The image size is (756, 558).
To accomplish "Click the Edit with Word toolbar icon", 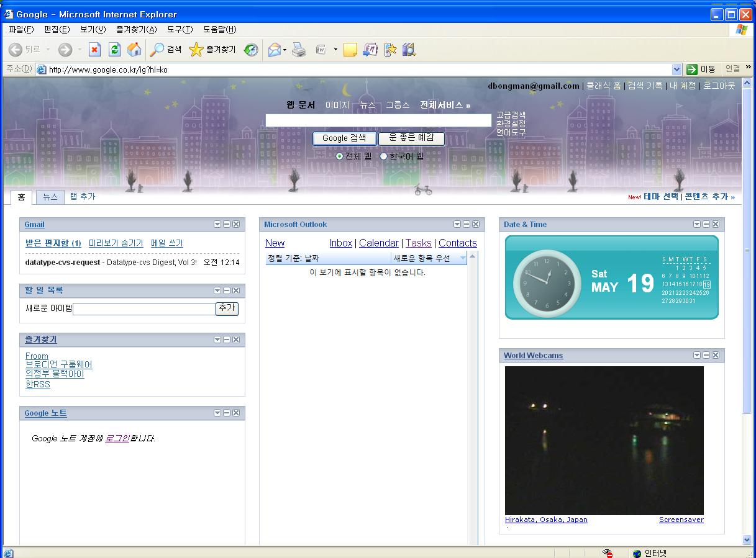I will [x=321, y=50].
